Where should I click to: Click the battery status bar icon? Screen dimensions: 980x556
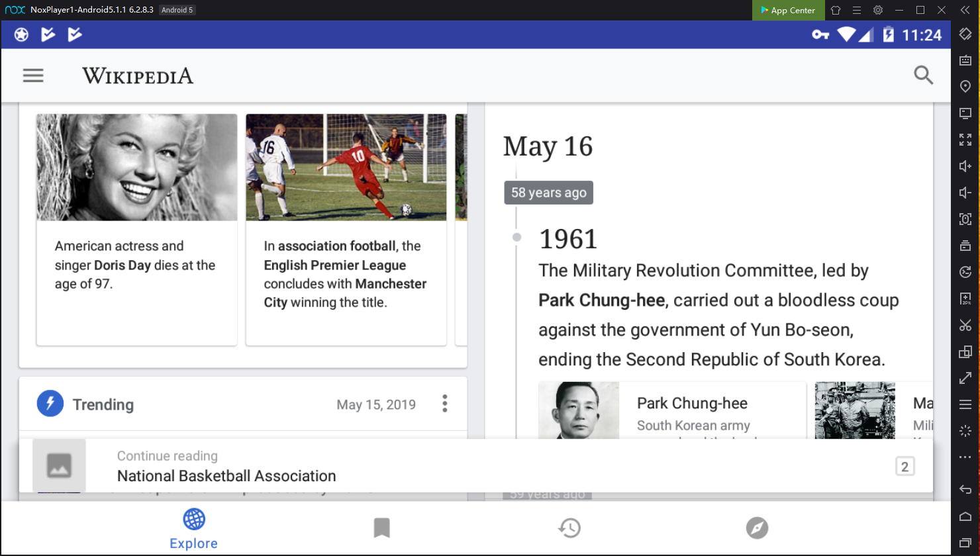(889, 34)
